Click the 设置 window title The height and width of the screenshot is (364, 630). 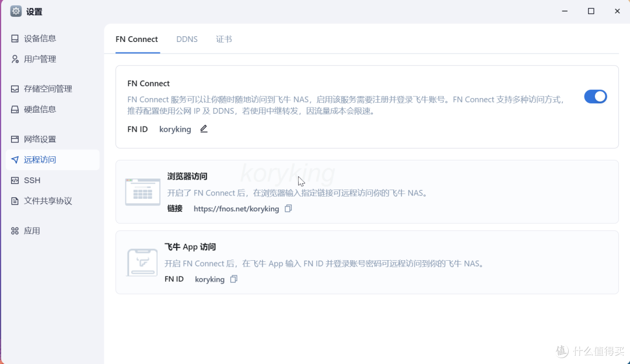[x=34, y=12]
